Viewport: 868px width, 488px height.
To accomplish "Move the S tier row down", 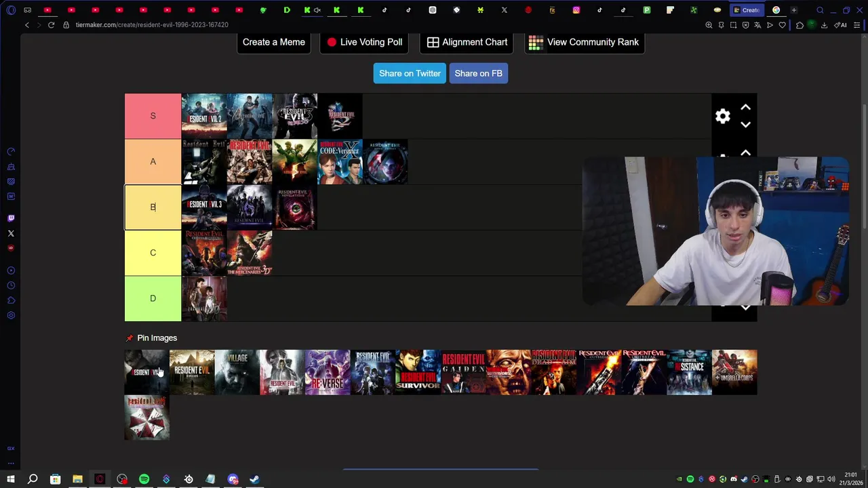I will click(745, 125).
